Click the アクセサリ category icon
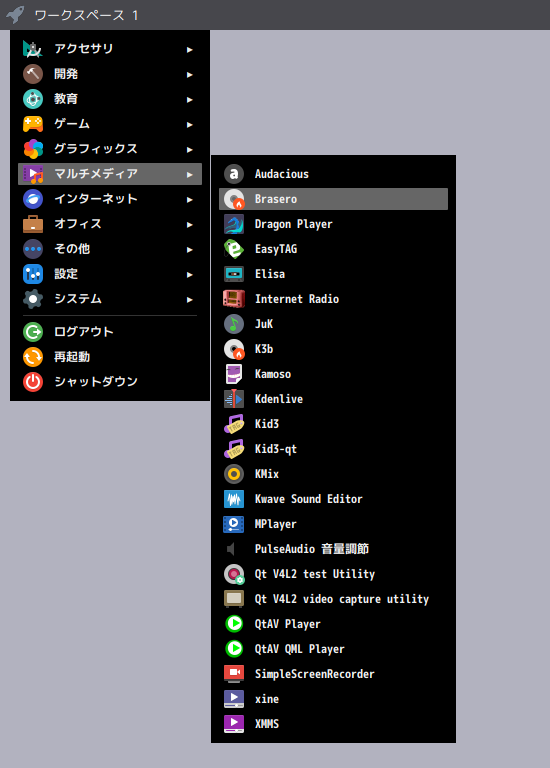 (33, 49)
